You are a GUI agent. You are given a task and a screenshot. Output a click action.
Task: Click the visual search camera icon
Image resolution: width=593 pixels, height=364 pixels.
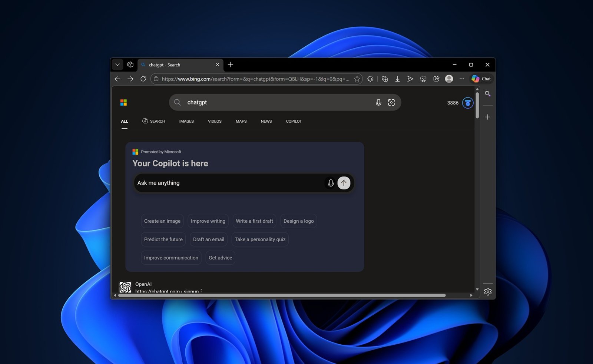[391, 103]
